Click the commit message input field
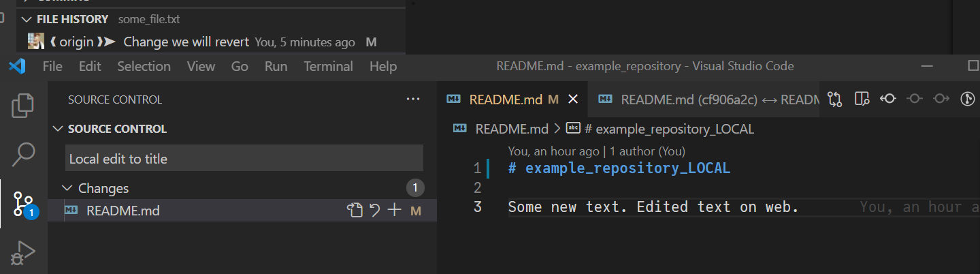 (244, 159)
